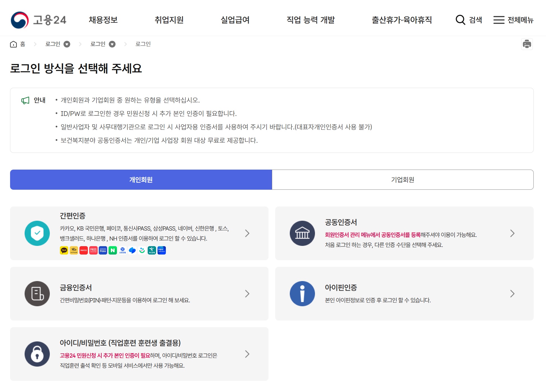Click the padlock icon for 아이디/비밀번호
The height and width of the screenshot is (392, 546).
click(x=37, y=354)
